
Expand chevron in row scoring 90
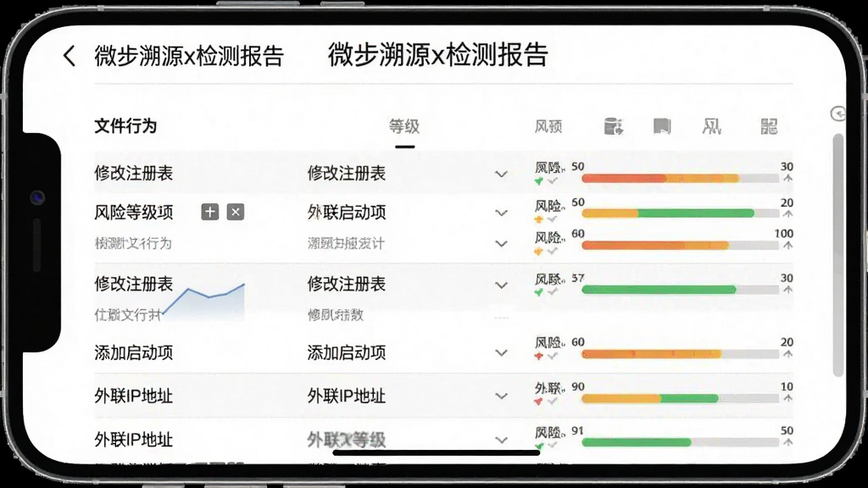(x=501, y=396)
